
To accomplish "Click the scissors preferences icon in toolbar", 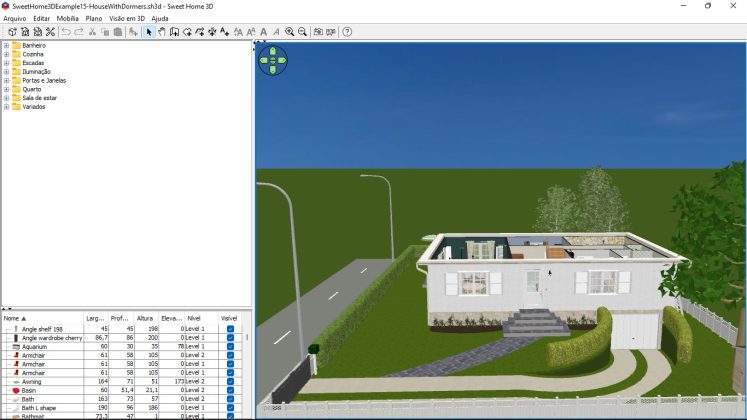I will point(50,32).
